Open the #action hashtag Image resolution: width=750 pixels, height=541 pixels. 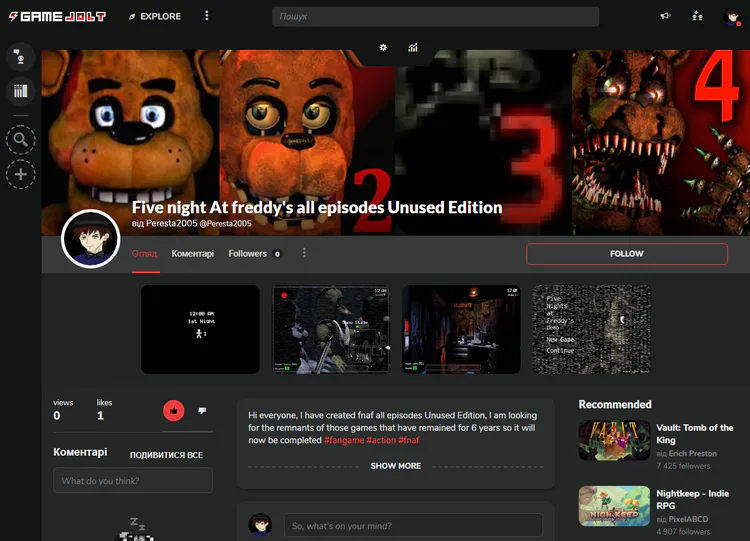click(x=381, y=440)
